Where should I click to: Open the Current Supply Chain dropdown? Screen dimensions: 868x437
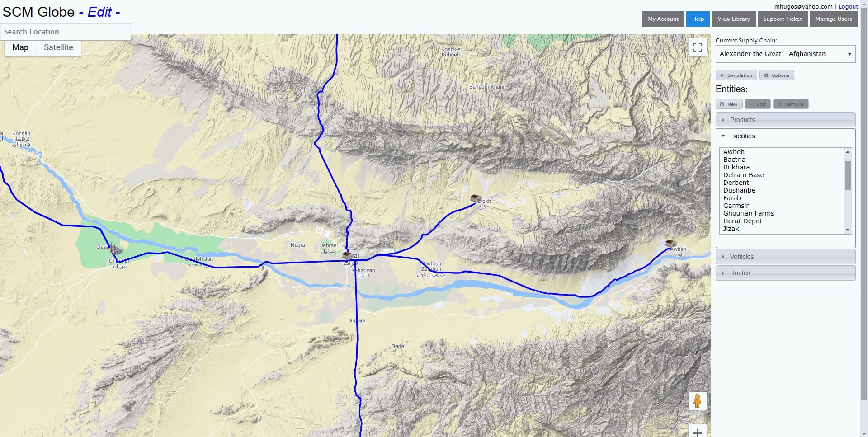tap(785, 54)
